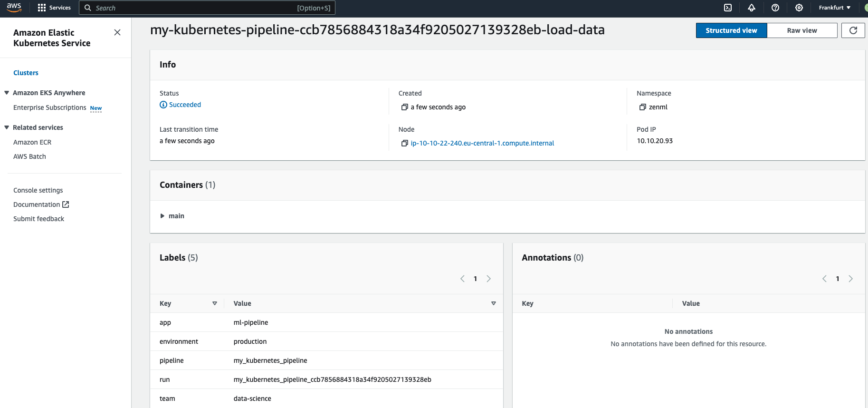The image size is (868, 408).
Task: Expand the main container row
Action: click(162, 216)
